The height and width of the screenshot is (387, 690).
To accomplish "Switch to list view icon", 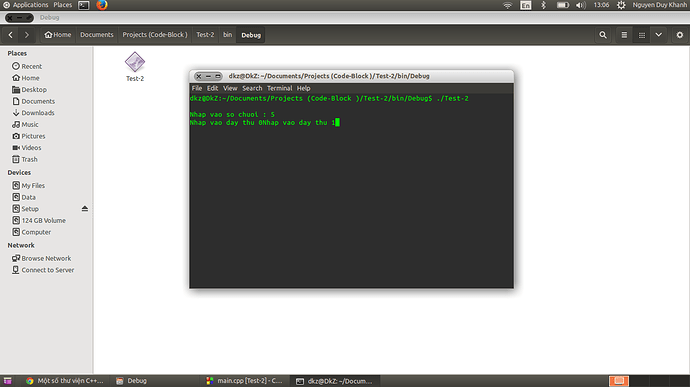I will pos(624,35).
